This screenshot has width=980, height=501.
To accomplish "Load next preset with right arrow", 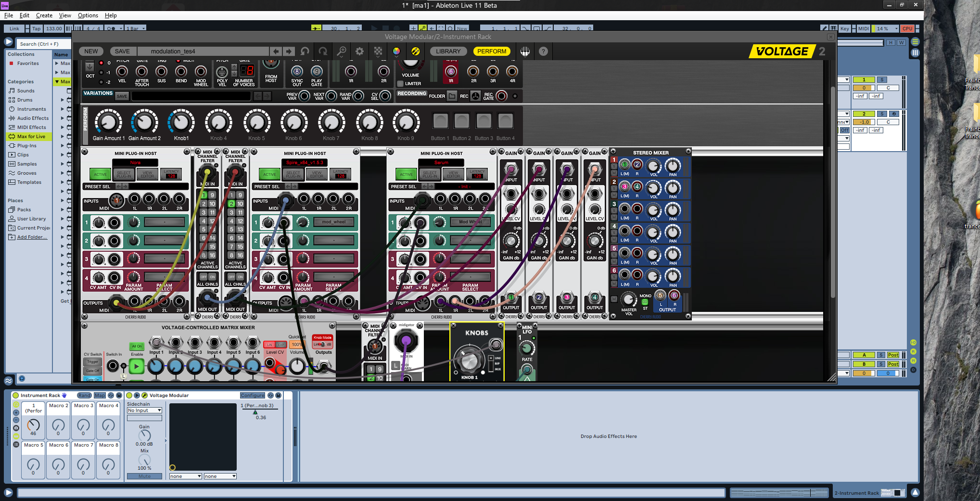I will [288, 51].
